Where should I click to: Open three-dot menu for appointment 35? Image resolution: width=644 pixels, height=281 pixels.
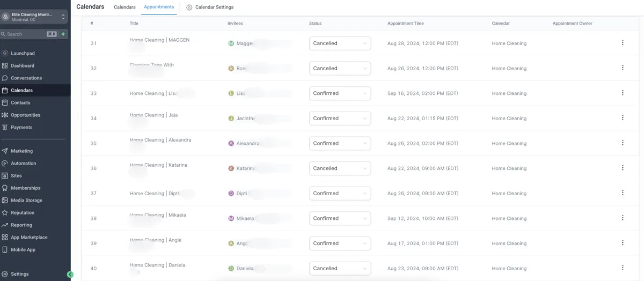(623, 143)
